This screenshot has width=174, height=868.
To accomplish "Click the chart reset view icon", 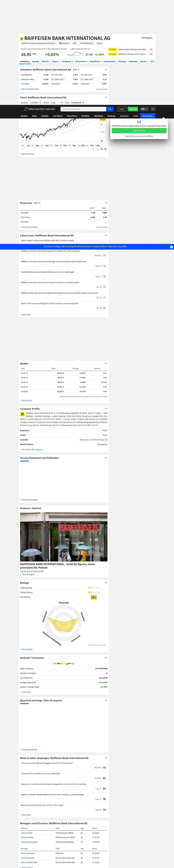I will [x=98, y=149].
